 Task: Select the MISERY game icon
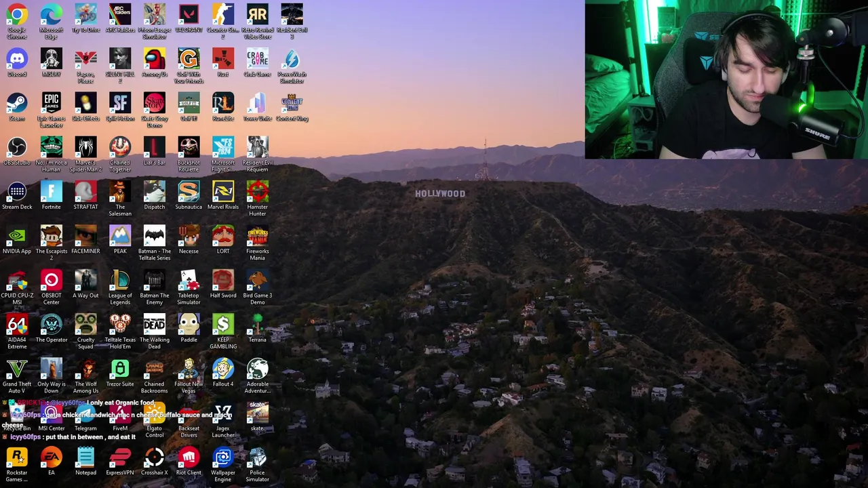(51, 58)
